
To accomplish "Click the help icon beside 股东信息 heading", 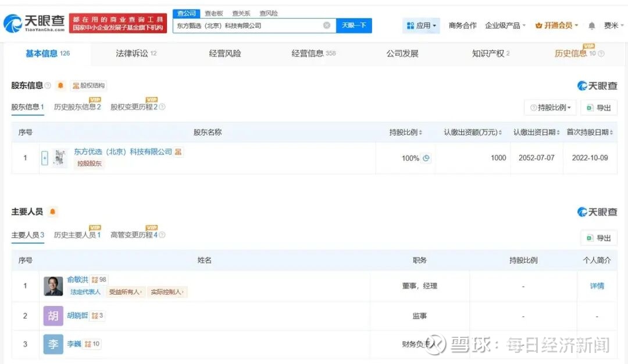I will click(48, 85).
